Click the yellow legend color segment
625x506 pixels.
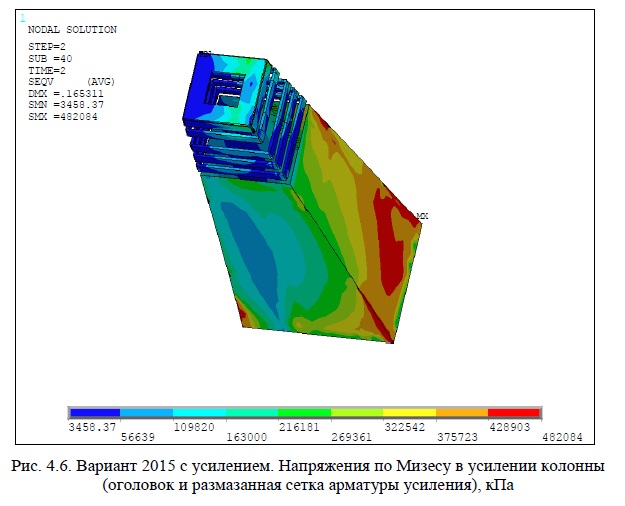[x=409, y=413]
